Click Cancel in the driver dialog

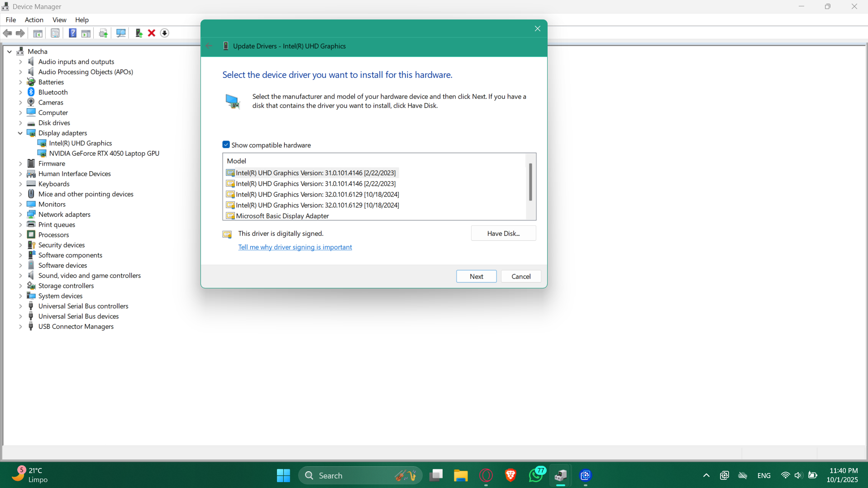click(521, 277)
